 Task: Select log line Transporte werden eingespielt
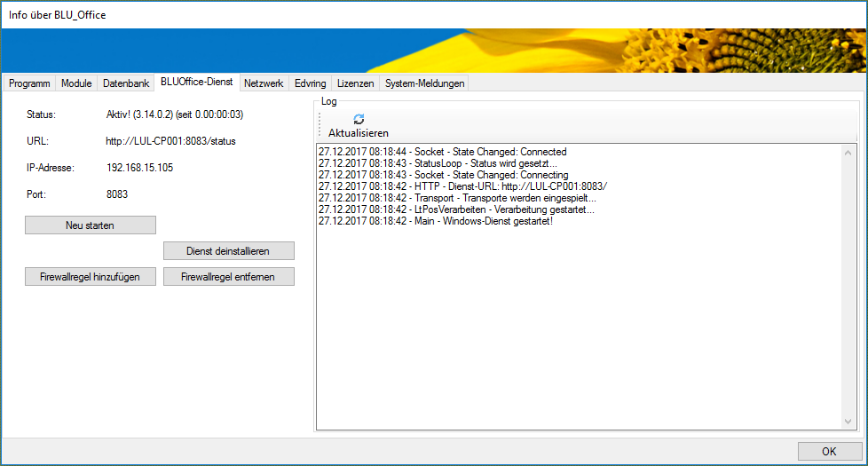[457, 198]
